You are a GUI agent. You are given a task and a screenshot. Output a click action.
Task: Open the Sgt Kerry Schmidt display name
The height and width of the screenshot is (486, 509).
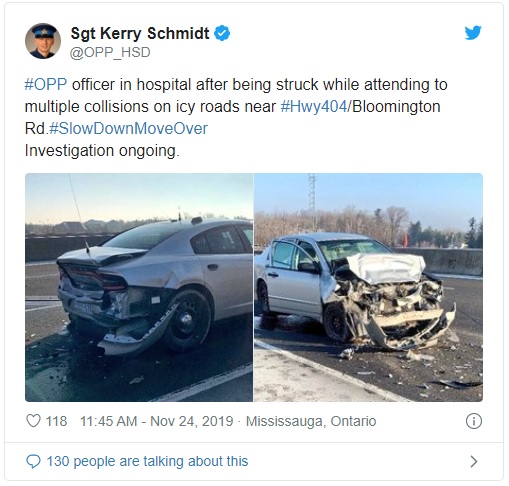(140, 33)
